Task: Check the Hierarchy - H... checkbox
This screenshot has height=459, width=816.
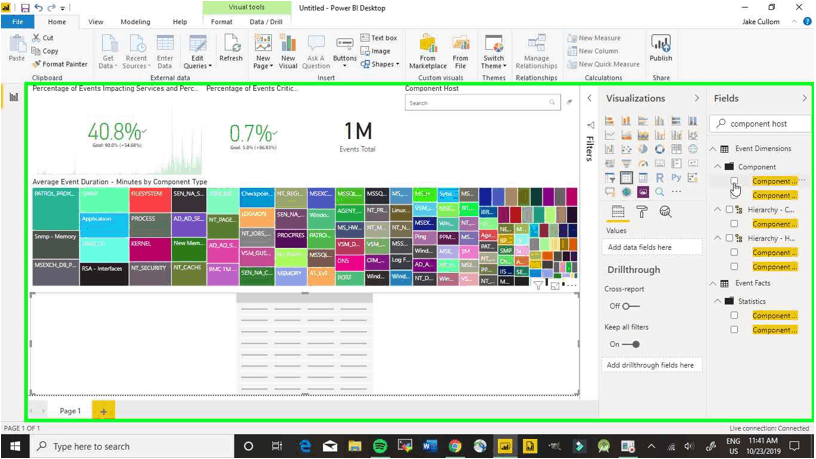Action: point(730,238)
